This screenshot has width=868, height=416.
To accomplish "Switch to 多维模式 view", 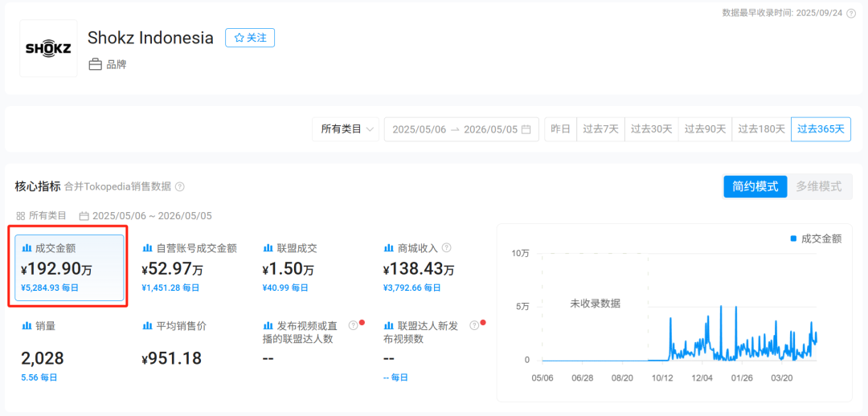I will coord(819,186).
